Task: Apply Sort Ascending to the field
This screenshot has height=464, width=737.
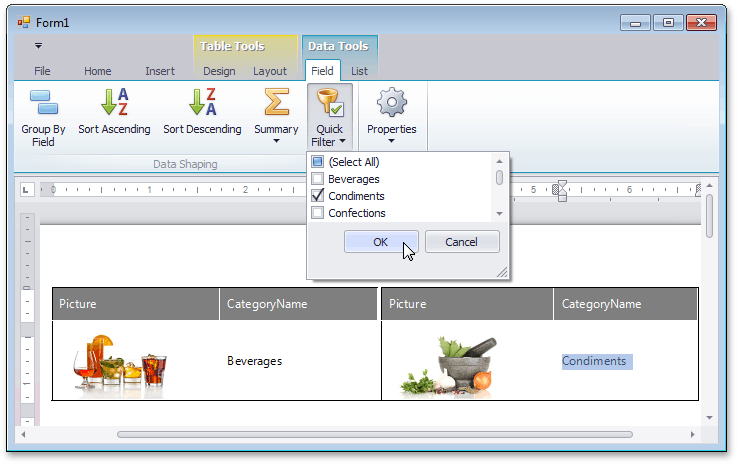Action: (x=114, y=111)
